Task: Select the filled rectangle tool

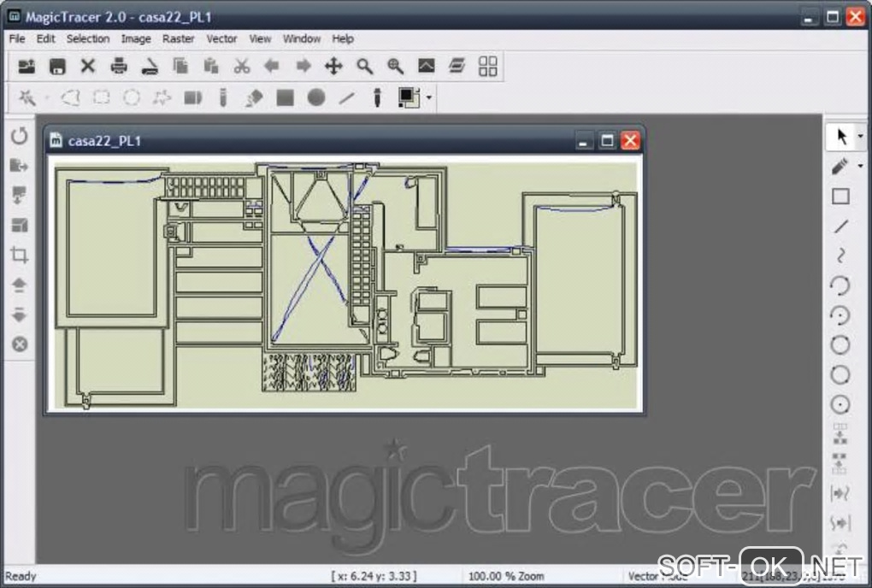Action: pyautogui.click(x=286, y=97)
